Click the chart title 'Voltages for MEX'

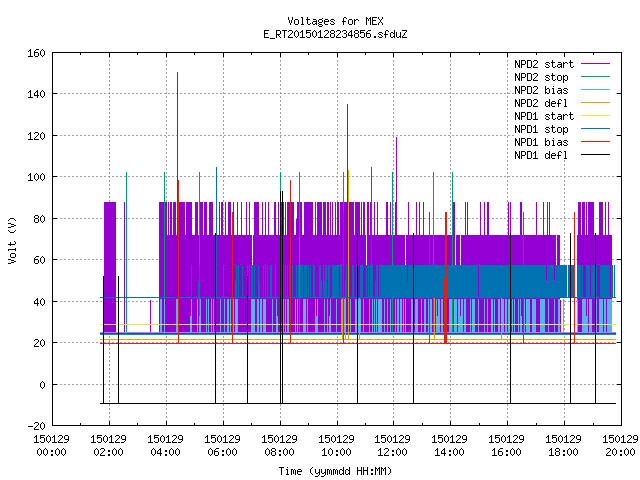(335, 21)
